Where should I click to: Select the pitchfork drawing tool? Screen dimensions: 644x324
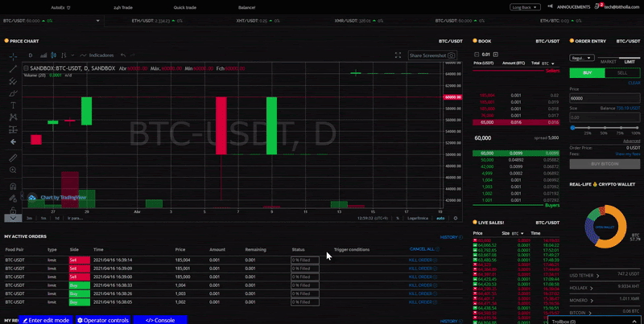[13, 81]
